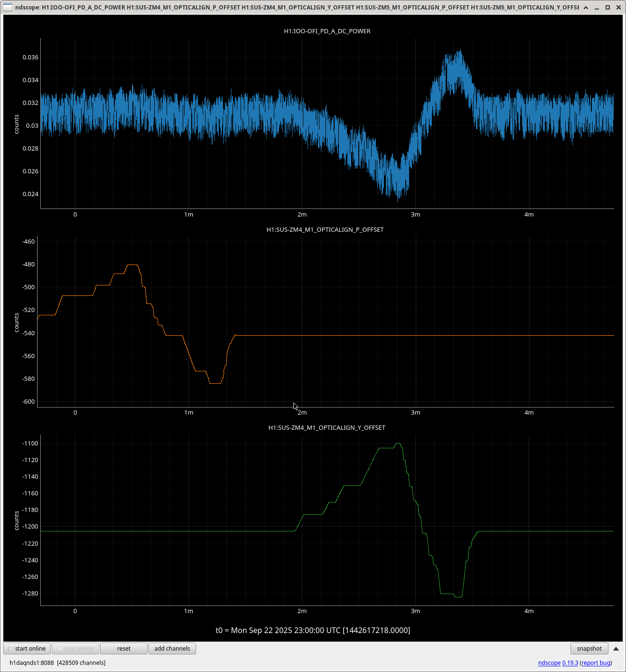
Task: Click the window resize grip at bottom-right corner
Action: [621, 667]
